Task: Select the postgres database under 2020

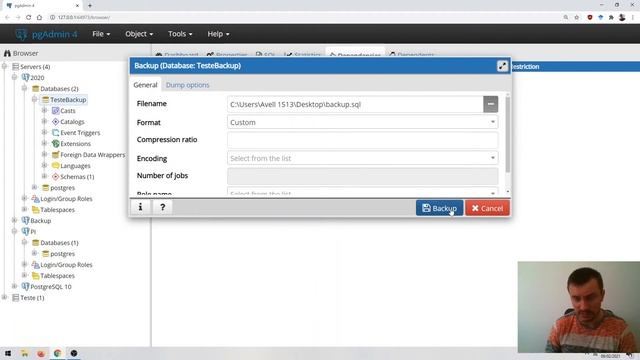Action: point(62,188)
